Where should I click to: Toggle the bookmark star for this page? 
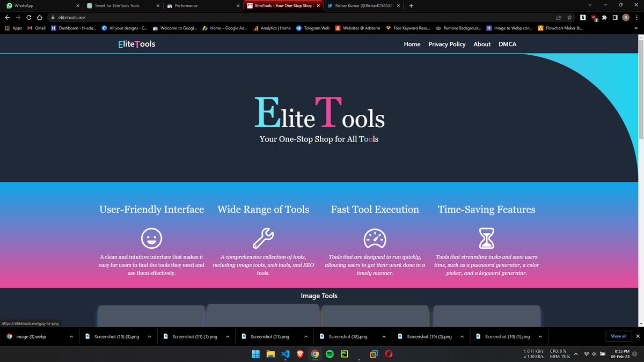(x=569, y=17)
